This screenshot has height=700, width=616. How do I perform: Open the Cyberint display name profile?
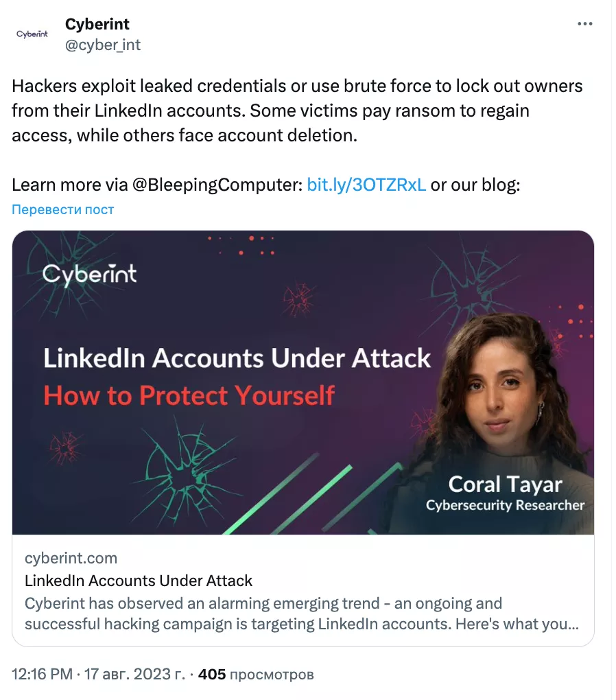pos(97,24)
